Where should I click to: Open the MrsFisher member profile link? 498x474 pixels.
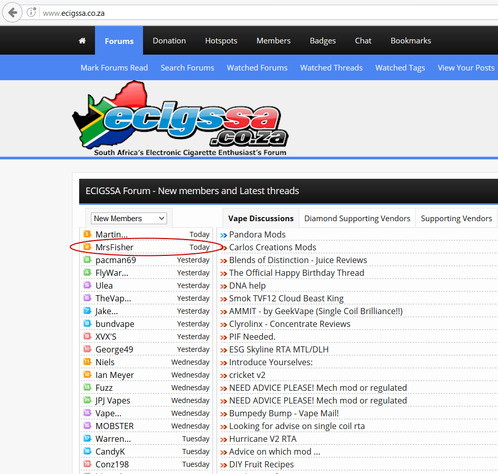(x=114, y=247)
